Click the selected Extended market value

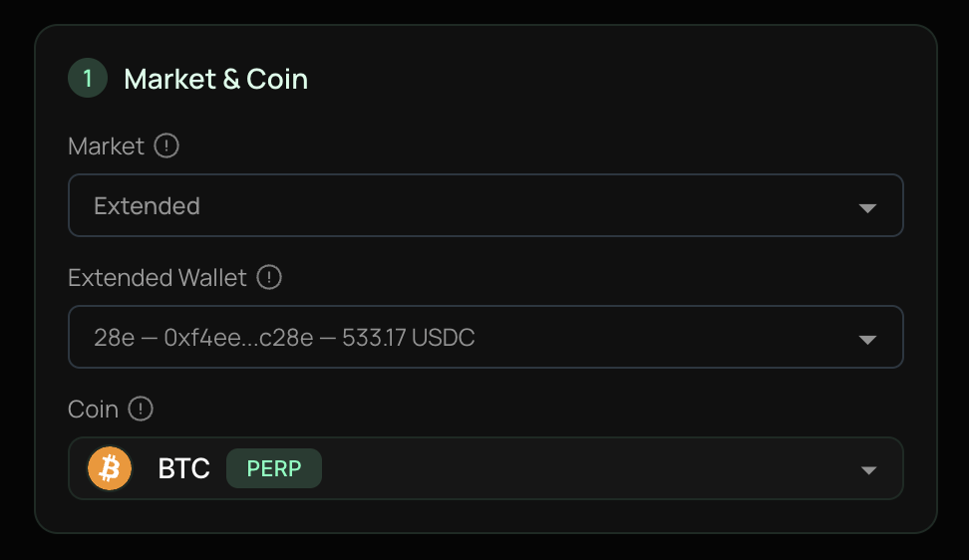coord(147,206)
